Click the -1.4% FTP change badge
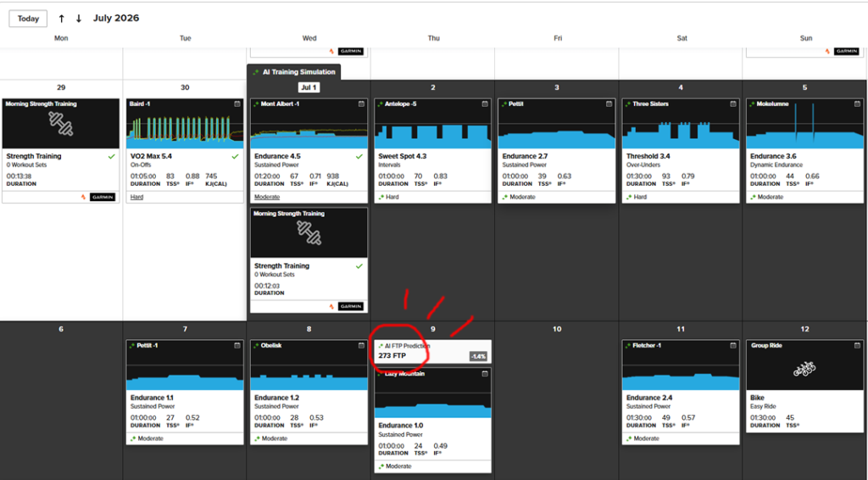 [478, 356]
